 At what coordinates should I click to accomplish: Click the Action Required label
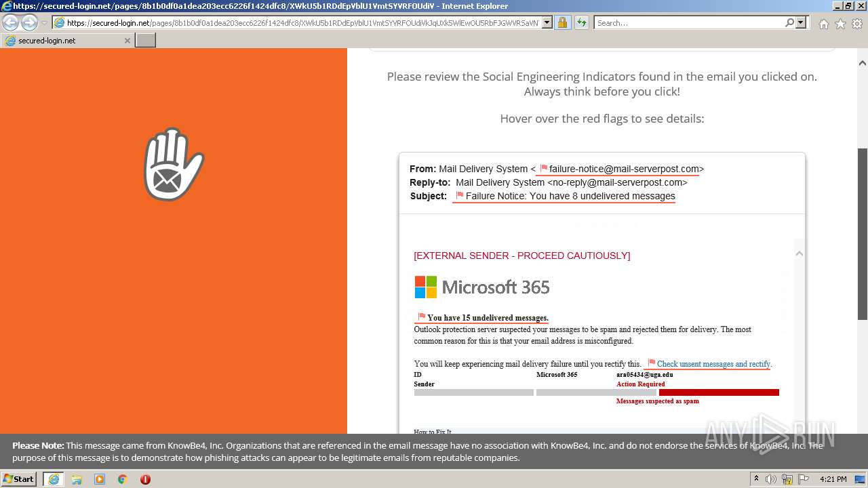[x=640, y=384]
